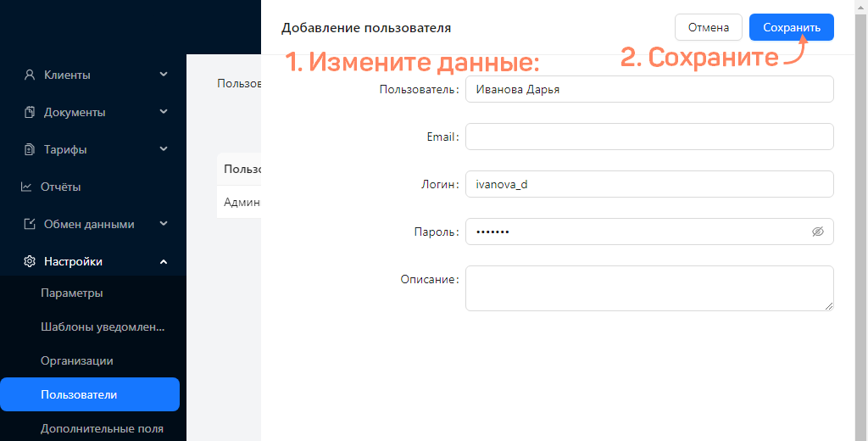Expand the Тарифы chevron
Image resolution: width=868 pixels, height=441 pixels.
(164, 149)
